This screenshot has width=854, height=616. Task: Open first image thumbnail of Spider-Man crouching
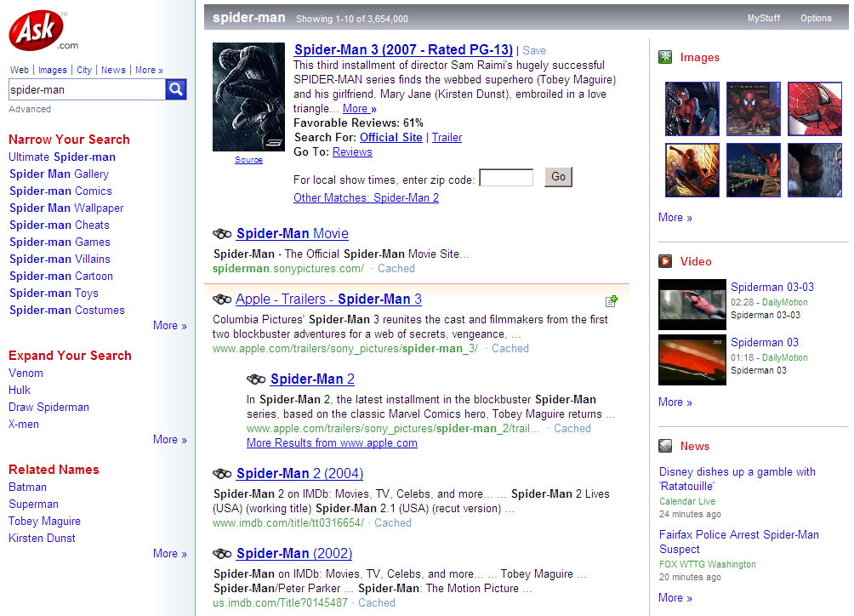(692, 109)
